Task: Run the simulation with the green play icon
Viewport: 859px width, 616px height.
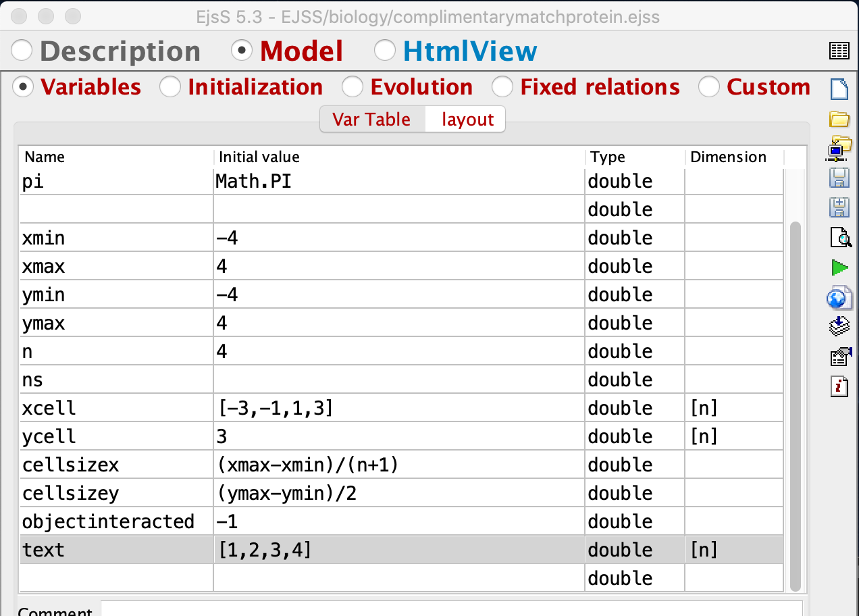Action: coord(839,267)
